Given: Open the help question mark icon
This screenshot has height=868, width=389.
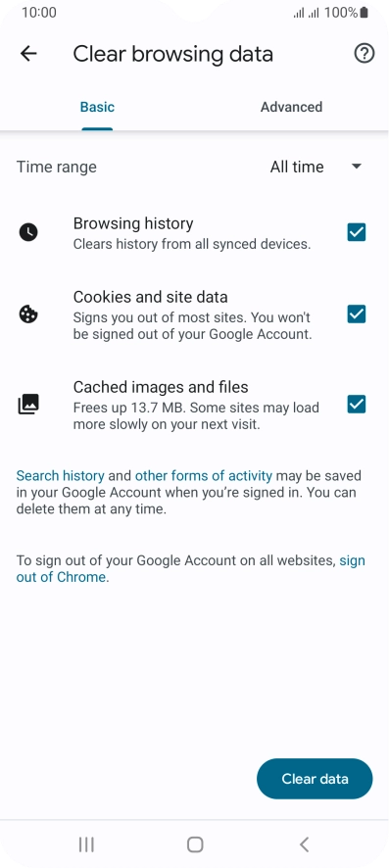Looking at the screenshot, I should (365, 54).
